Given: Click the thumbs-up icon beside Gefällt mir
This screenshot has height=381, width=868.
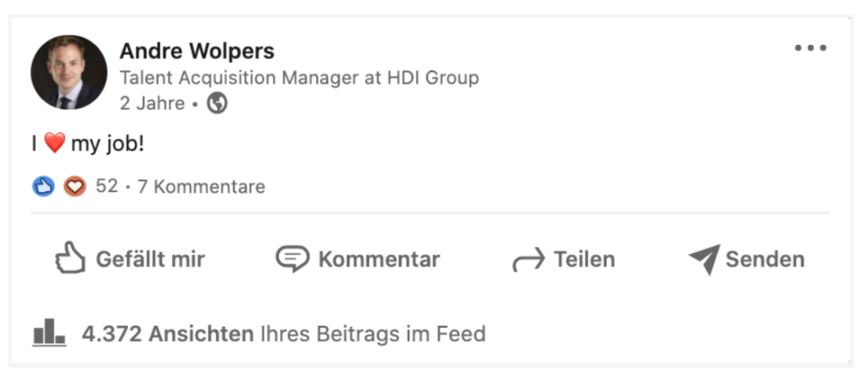Looking at the screenshot, I should pos(70,258).
